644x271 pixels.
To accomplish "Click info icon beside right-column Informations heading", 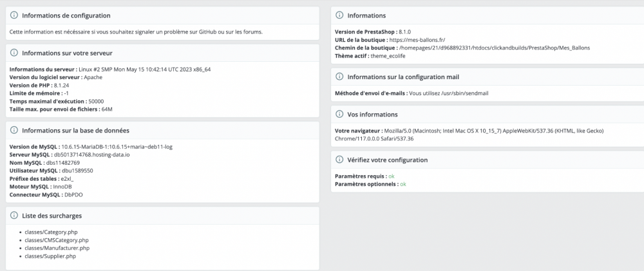I will [x=339, y=15].
